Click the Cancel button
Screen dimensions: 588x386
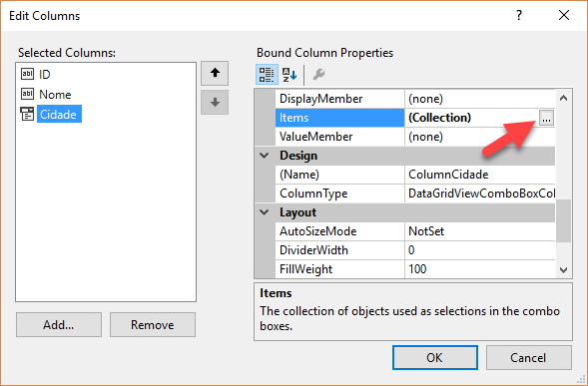click(529, 357)
